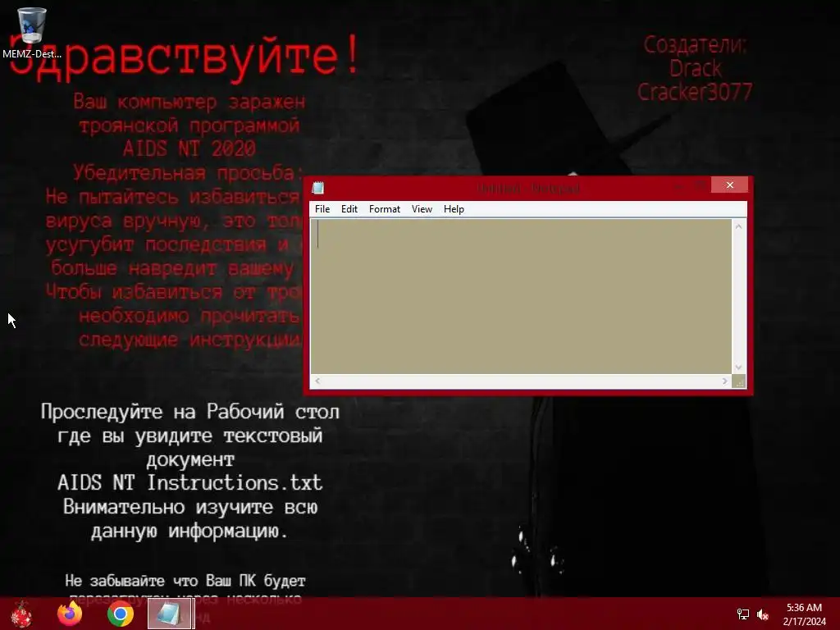This screenshot has width=840, height=630.
Task: Click the muted volume tray icon
Action: point(763,614)
